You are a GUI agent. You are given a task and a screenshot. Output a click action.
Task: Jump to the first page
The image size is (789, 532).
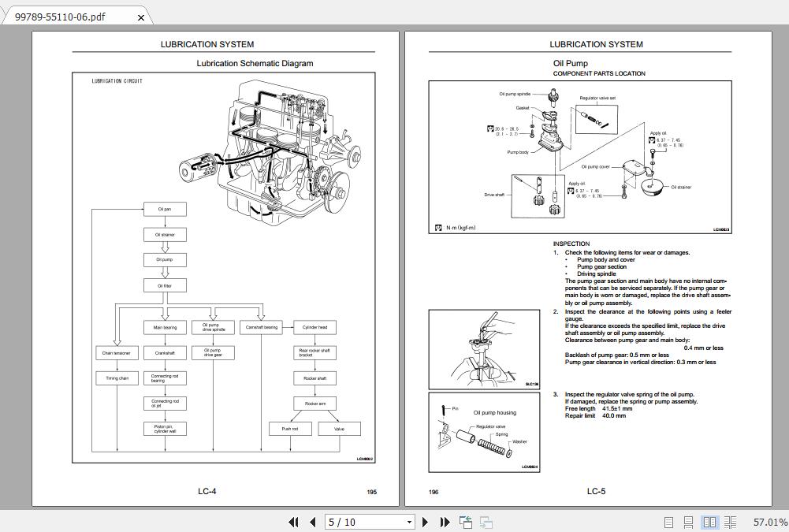pyautogui.click(x=293, y=522)
